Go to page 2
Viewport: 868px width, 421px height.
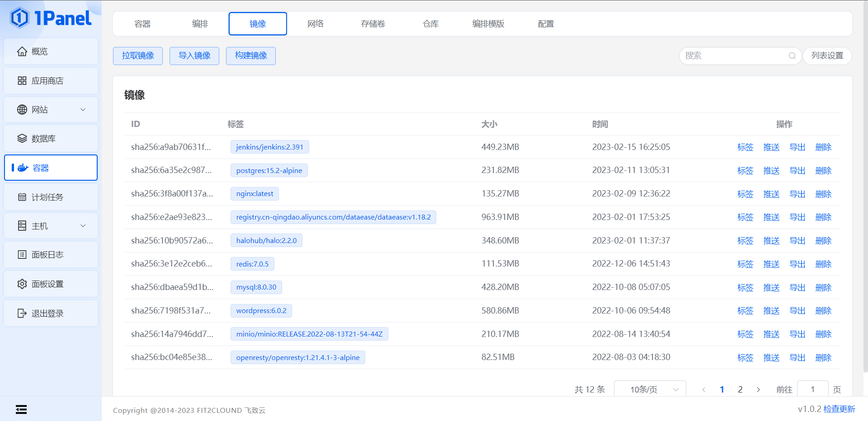click(x=740, y=389)
